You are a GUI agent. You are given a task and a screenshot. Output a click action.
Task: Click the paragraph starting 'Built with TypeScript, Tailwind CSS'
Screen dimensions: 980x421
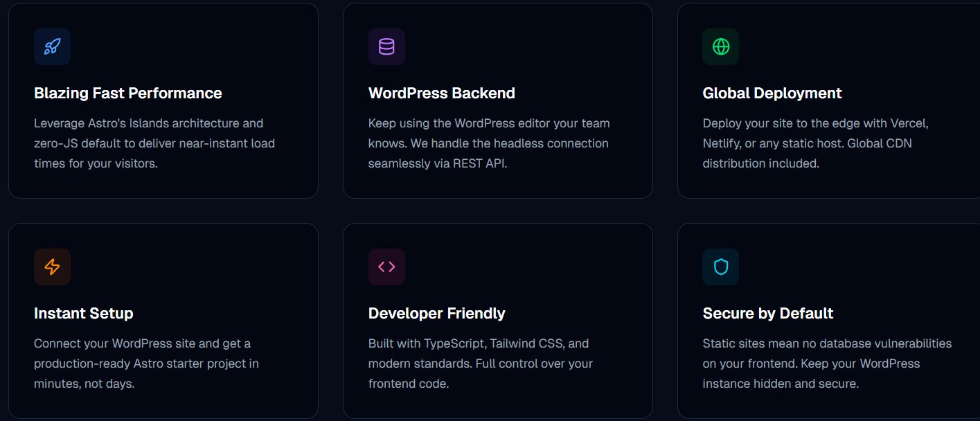tap(481, 364)
